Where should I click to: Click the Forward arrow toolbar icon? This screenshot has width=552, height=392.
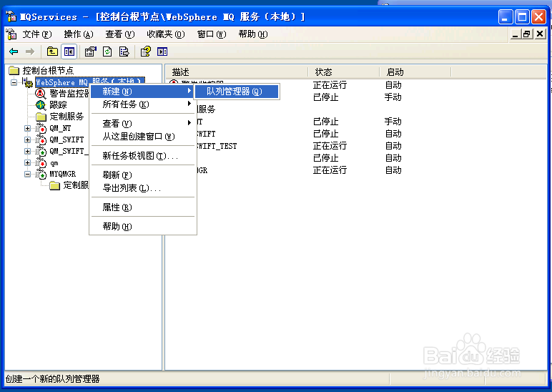pyautogui.click(x=30, y=52)
